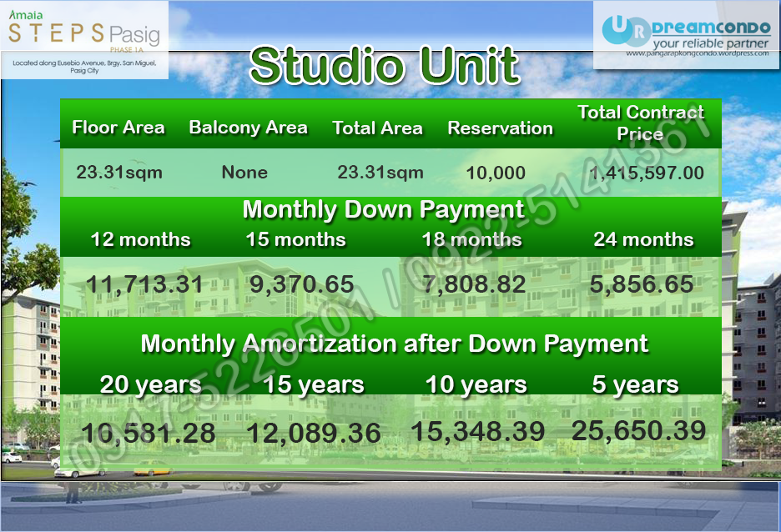Click the Studio Unit title
This screenshot has height=532, width=781.
pos(384,65)
